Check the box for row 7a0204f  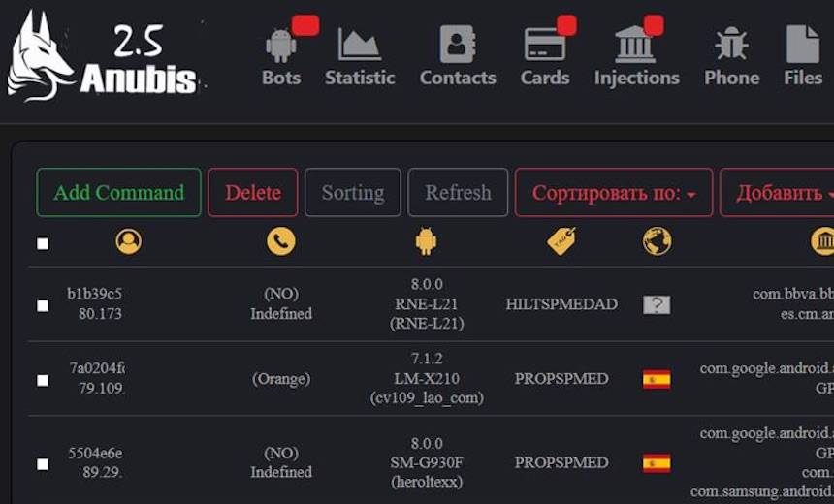click(x=43, y=380)
